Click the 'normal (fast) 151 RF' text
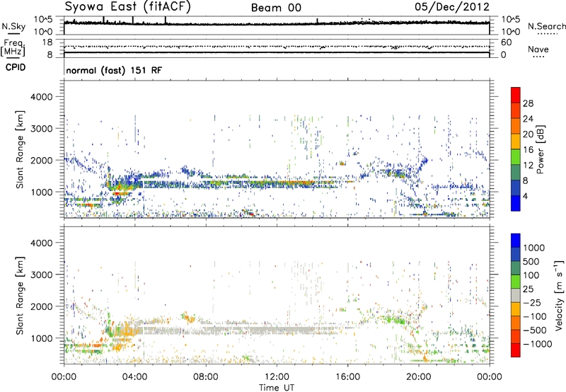Image resolution: width=566 pixels, height=392 pixels. [114, 70]
